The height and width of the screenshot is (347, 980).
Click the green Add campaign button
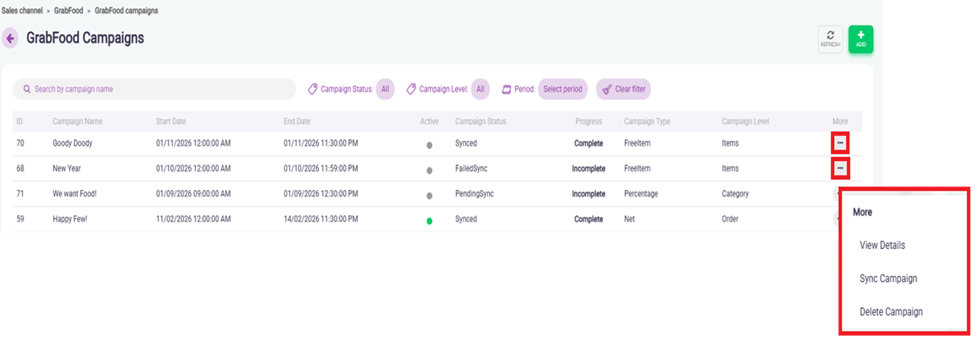(x=860, y=39)
